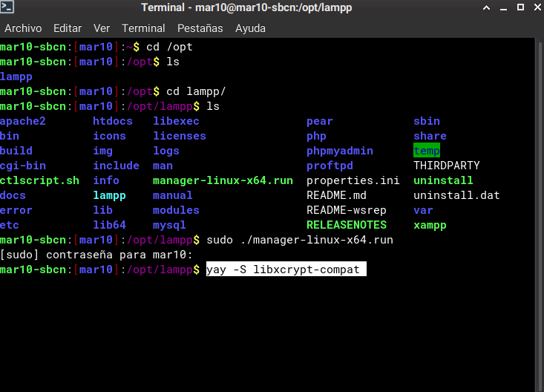Click the phpmyadmin directory name
The width and height of the screenshot is (544, 392).
(x=339, y=151)
